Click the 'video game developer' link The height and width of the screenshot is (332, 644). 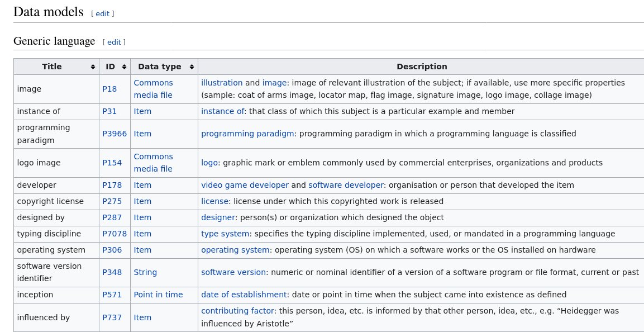pyautogui.click(x=245, y=185)
